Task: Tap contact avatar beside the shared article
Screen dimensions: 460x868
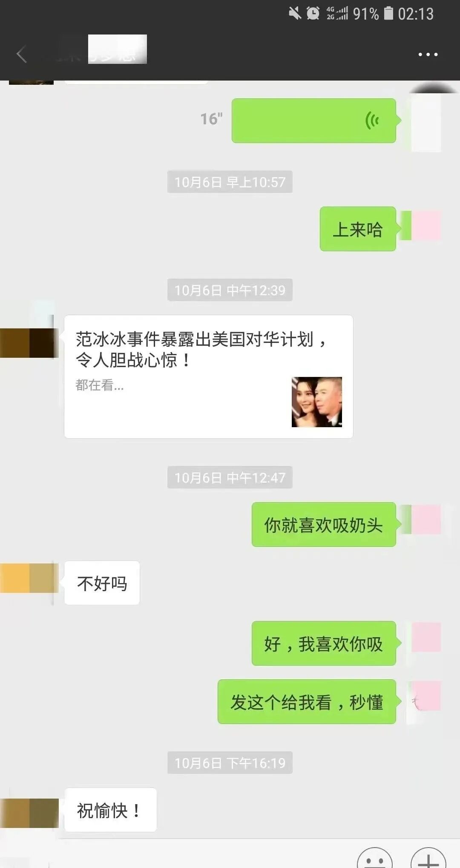Action: pyautogui.click(x=28, y=343)
